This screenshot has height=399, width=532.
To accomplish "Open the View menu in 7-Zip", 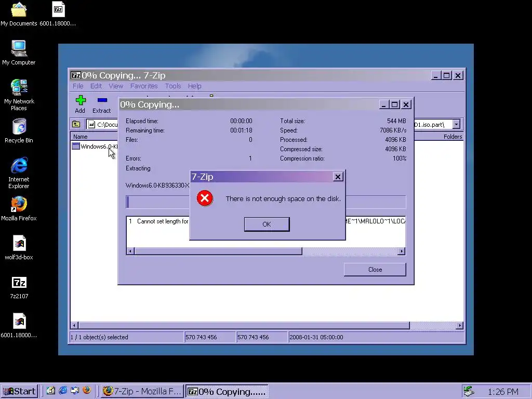I will (x=116, y=86).
